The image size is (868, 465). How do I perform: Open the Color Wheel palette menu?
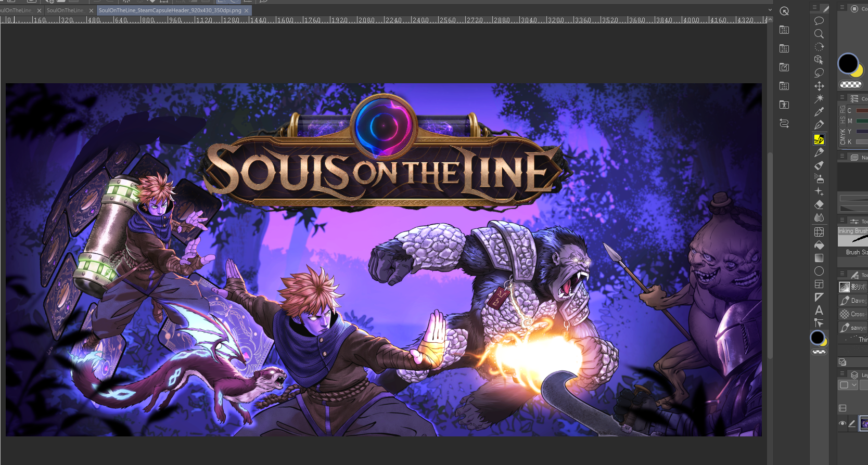click(842, 7)
